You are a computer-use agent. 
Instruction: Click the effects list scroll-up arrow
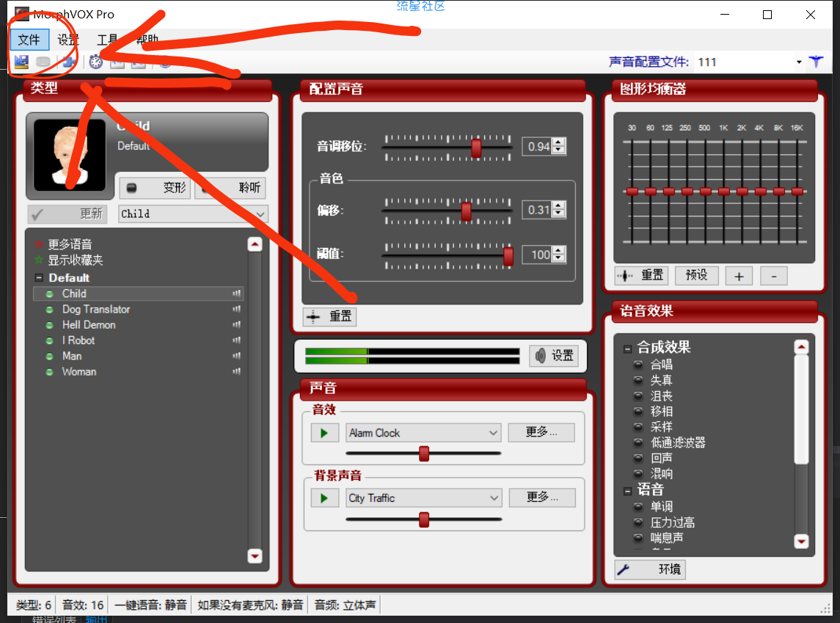pyautogui.click(x=801, y=347)
